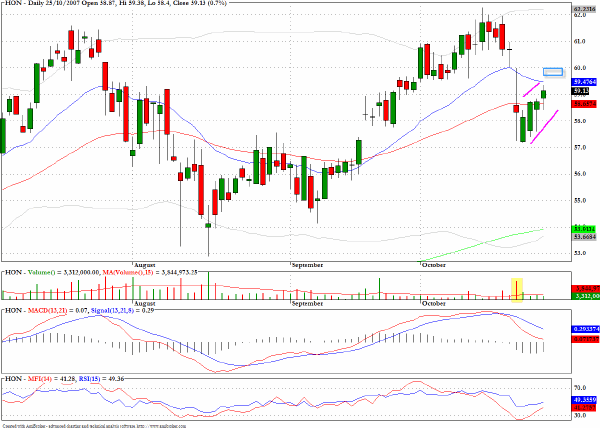Image resolution: width=600 pixels, height=428 pixels.
Task: Click the HON Daily 25/10/2007 chart title
Action: coord(115,3)
